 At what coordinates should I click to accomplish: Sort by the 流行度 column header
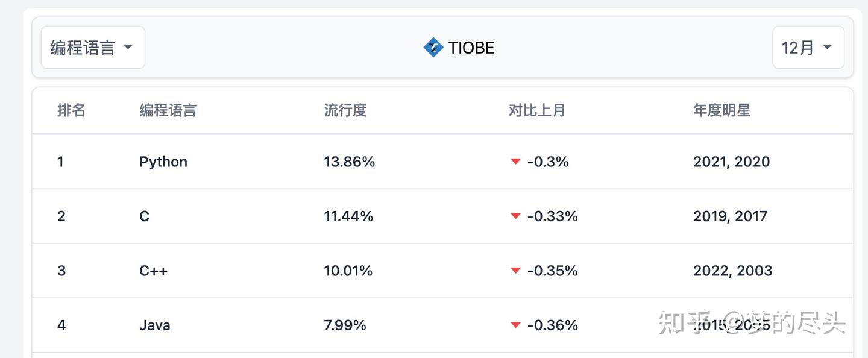click(345, 110)
